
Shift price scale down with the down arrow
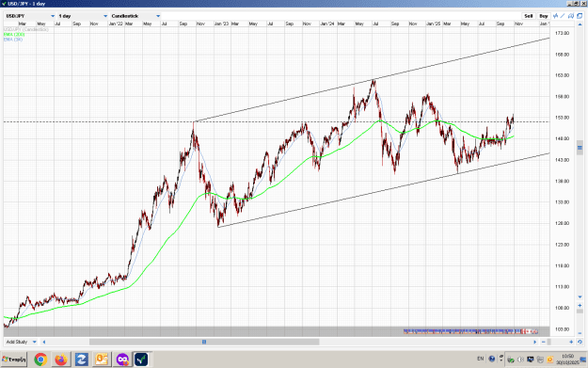580,297
